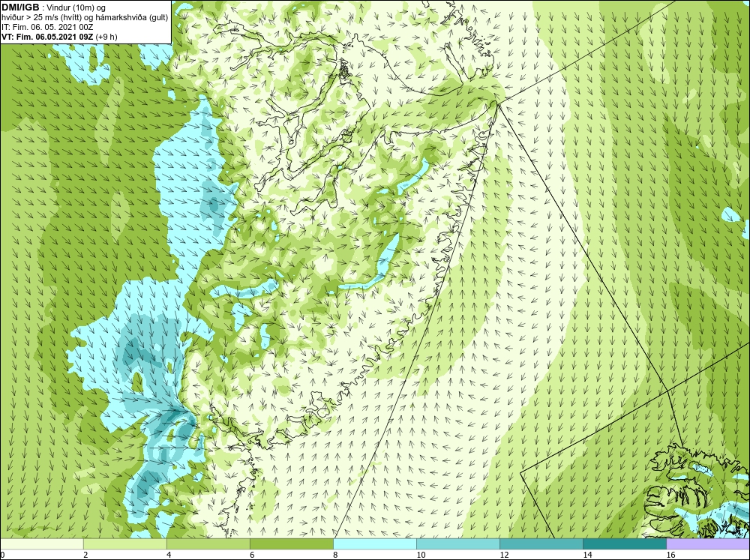The image size is (750, 560).
Task: Click the light green 2–4 m/s legend swatch
Action: tap(124, 544)
